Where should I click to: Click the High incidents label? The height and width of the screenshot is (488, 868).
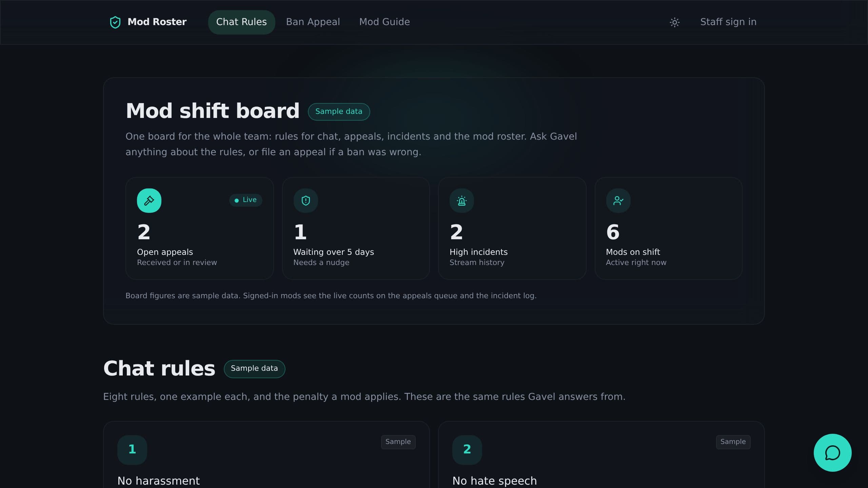point(478,252)
